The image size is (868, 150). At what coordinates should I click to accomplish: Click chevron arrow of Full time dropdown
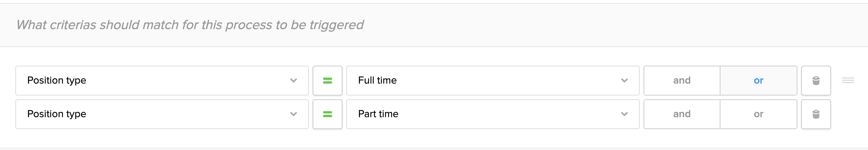(x=624, y=81)
